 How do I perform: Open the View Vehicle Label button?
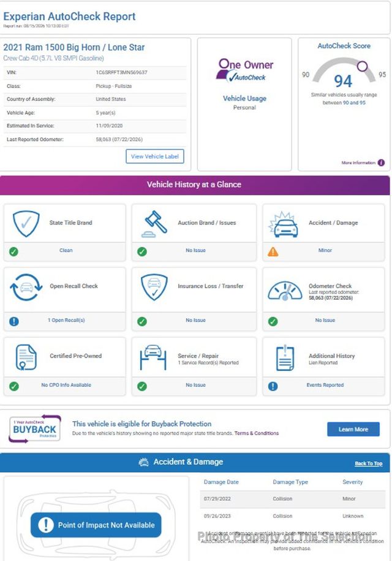[155, 156]
